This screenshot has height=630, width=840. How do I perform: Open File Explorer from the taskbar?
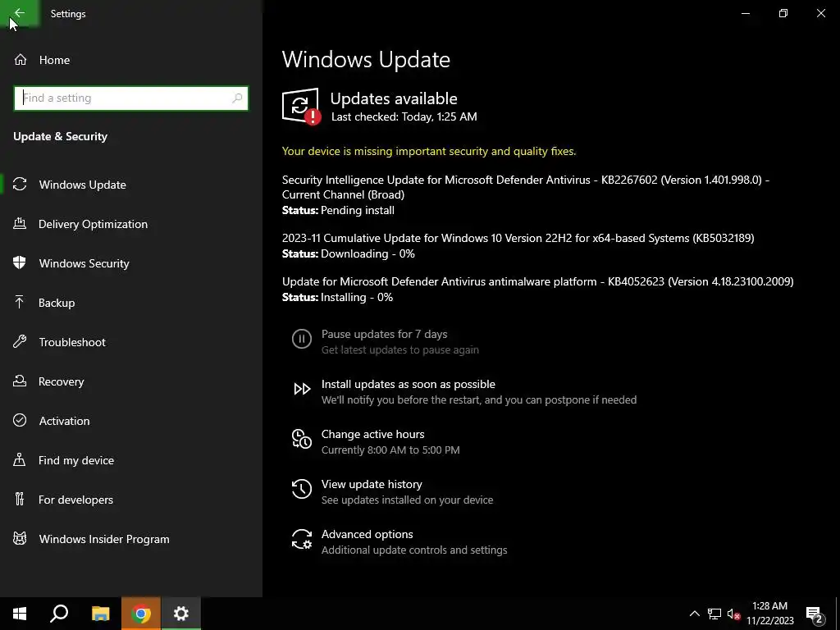click(100, 614)
